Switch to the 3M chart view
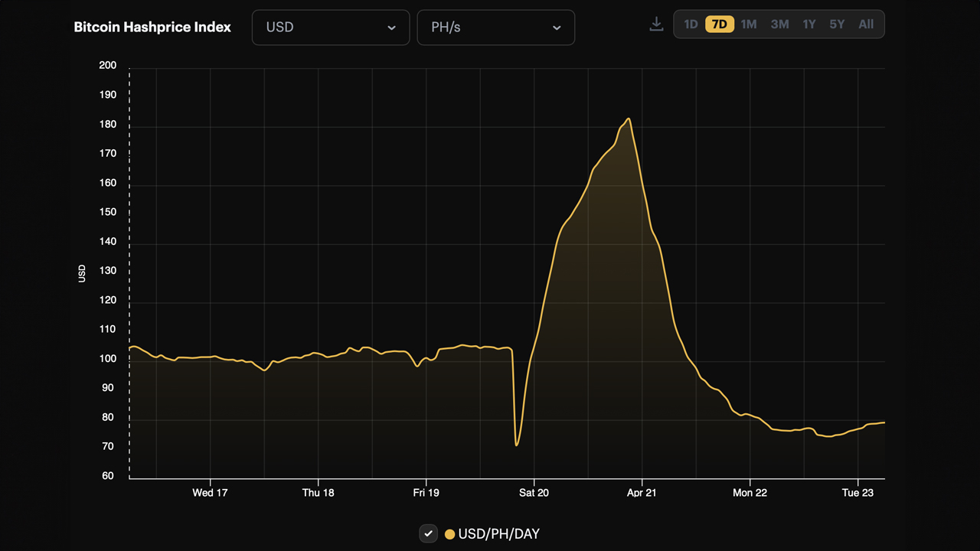Screen dimensions: 980x551 click(x=779, y=24)
